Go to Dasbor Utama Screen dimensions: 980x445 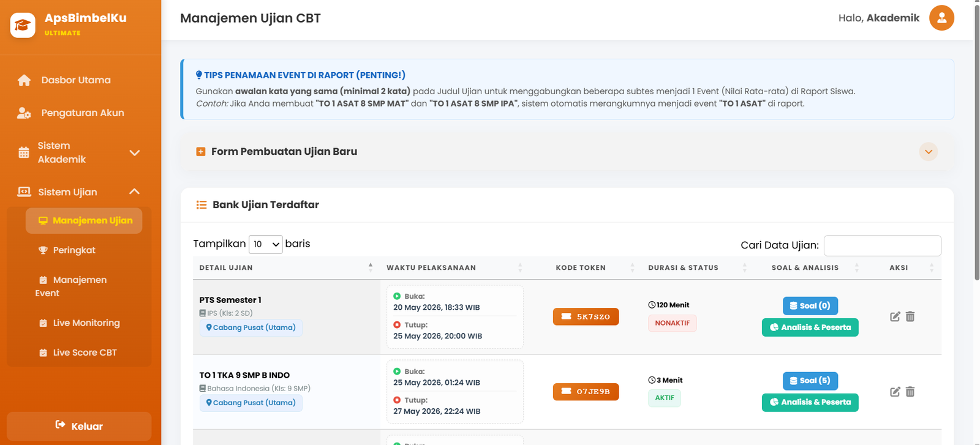click(76, 80)
